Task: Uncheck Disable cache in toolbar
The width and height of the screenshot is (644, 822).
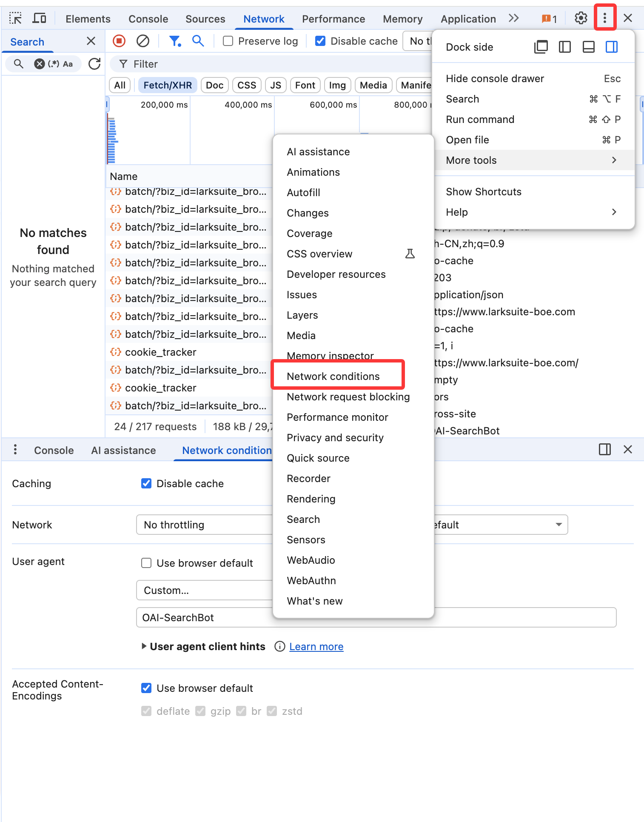Action: (x=320, y=41)
